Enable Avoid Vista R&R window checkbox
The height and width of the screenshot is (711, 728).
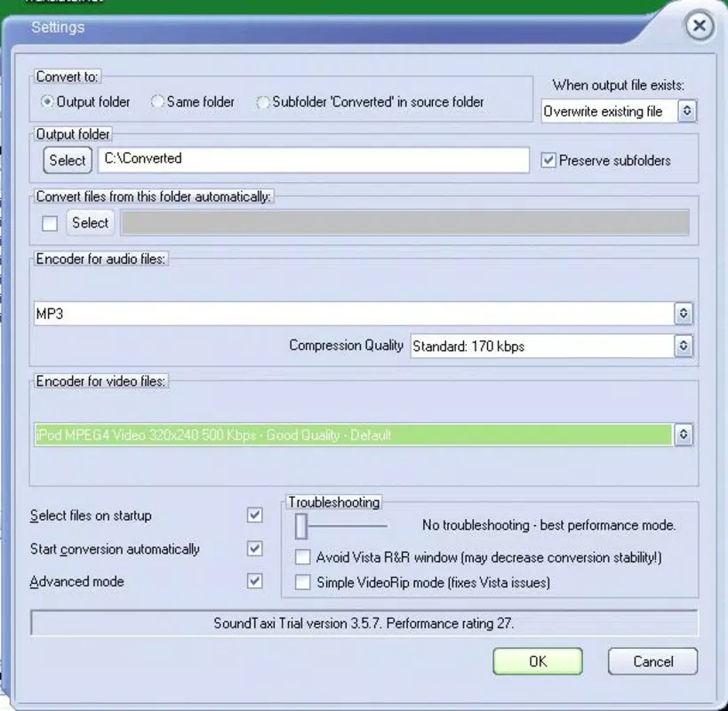[x=303, y=557]
